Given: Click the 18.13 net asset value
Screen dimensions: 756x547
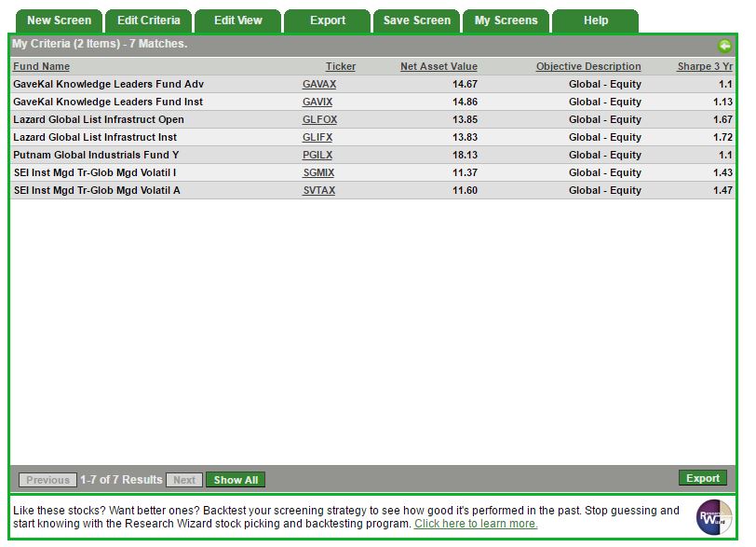Looking at the screenshot, I should pos(465,156).
